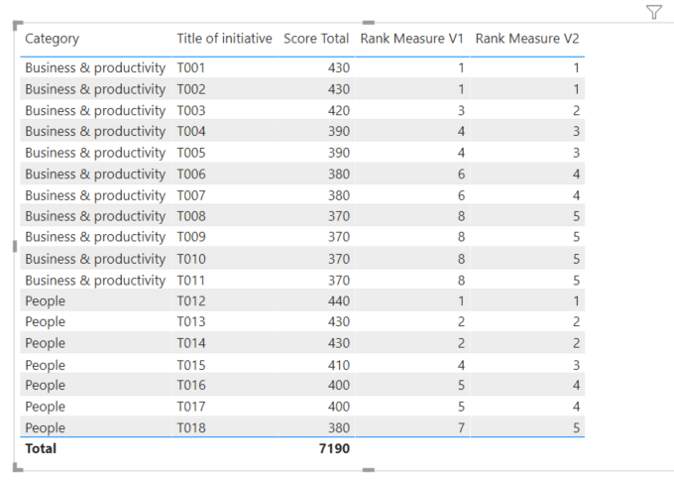Viewport: 674px width, 483px height.
Task: Select the T016 title cell
Action: click(191, 385)
